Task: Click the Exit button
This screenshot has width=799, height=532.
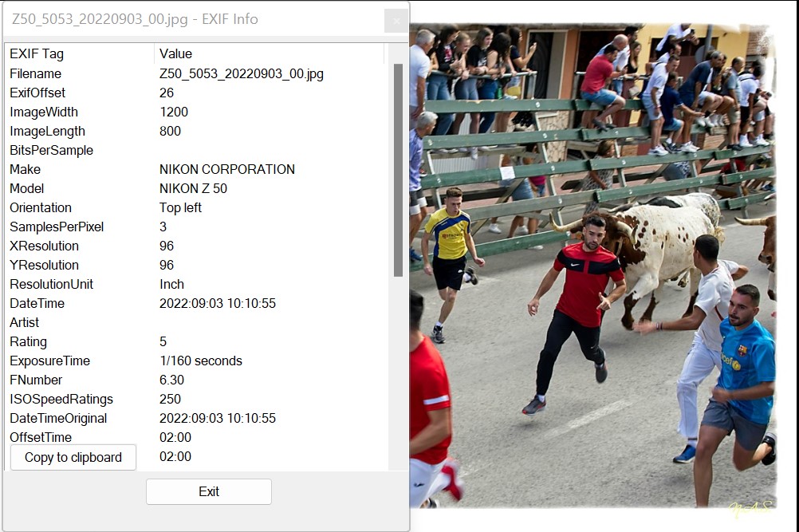Action: click(x=209, y=491)
